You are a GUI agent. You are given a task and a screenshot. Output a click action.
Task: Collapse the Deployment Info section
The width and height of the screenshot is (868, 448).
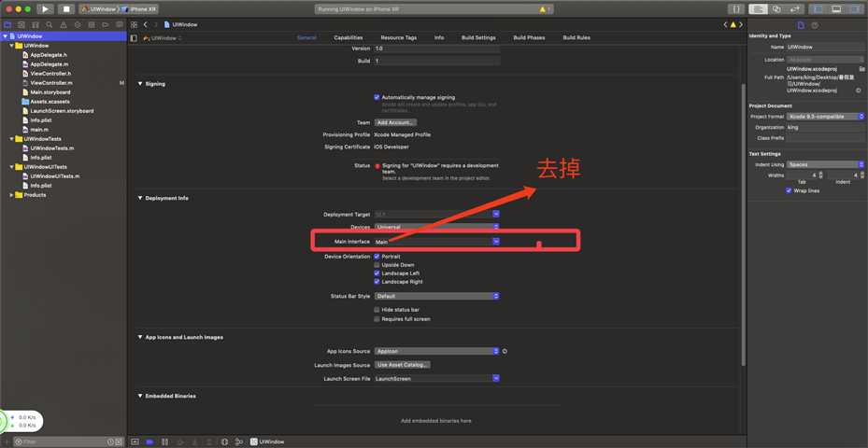coord(140,198)
